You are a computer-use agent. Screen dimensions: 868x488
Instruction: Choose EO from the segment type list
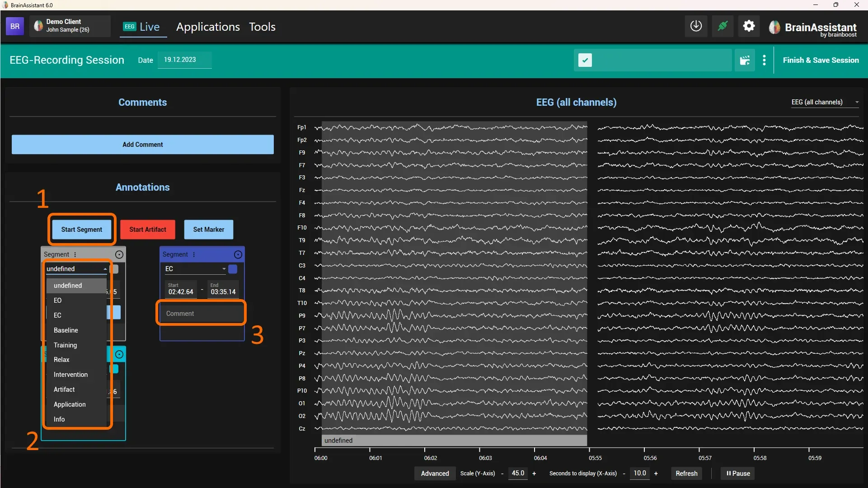76,300
